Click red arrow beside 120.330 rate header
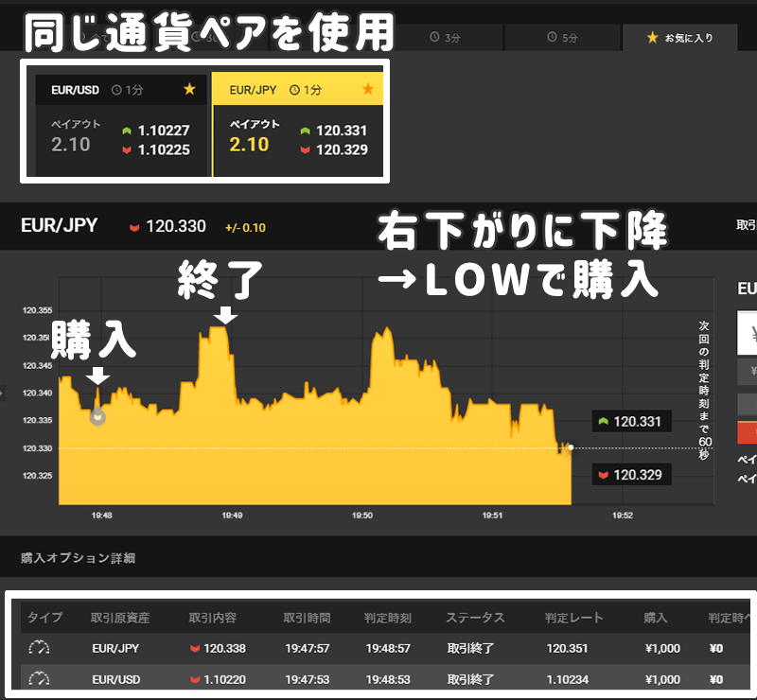 coord(134,227)
